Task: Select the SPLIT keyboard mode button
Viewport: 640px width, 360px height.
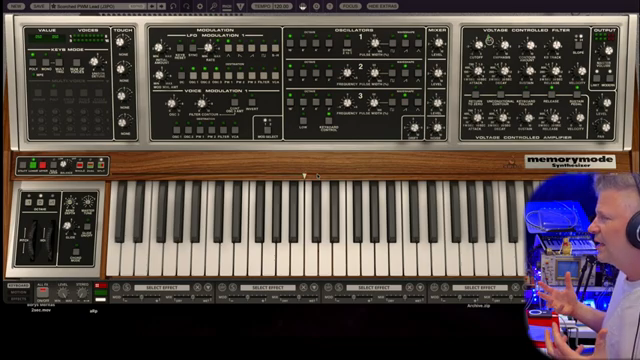Action: click(101, 165)
